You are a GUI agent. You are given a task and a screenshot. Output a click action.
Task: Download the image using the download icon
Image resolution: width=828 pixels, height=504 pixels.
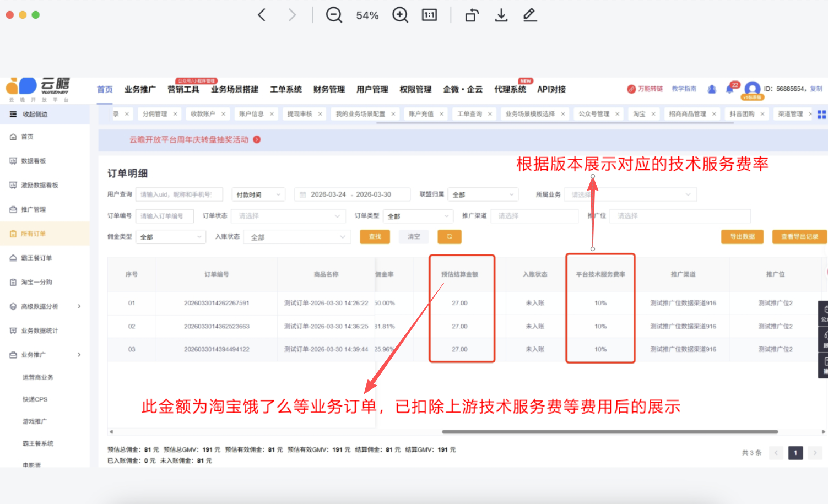pos(501,15)
